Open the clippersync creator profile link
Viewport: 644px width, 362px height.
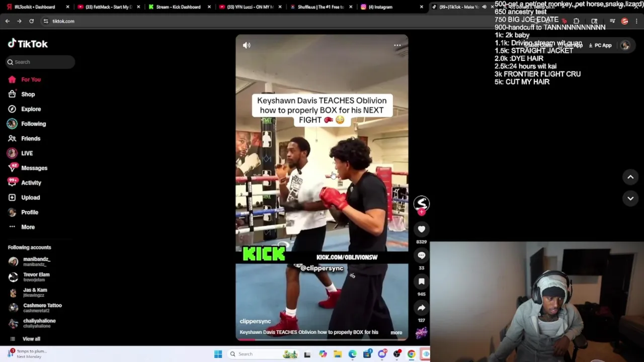[x=255, y=321]
